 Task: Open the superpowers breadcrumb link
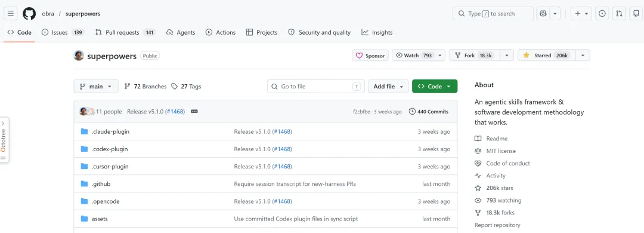(x=82, y=14)
